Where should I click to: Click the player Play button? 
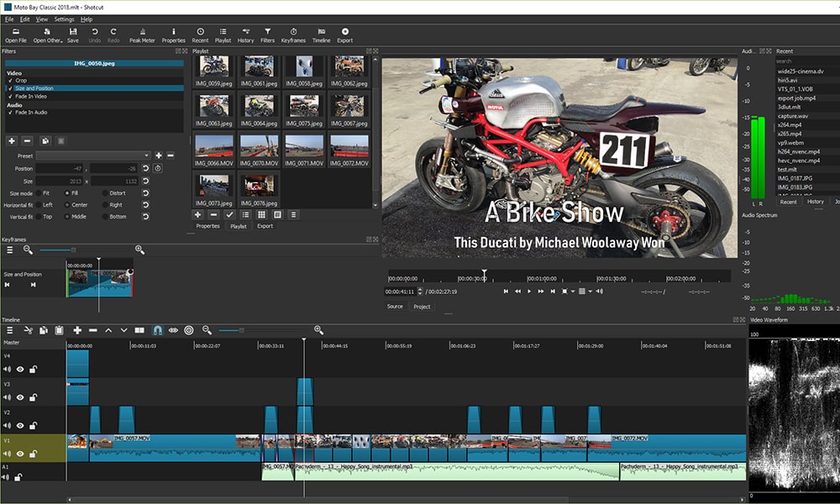coord(529,291)
